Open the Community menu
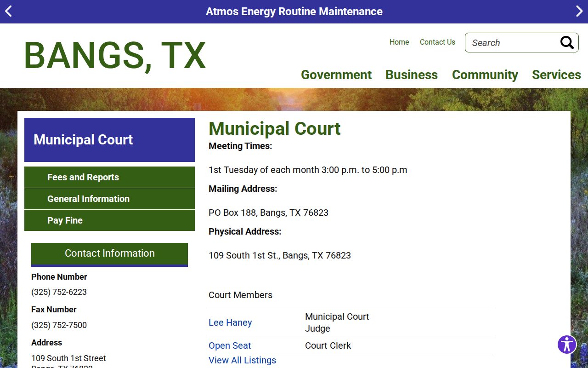Screen dimensions: 588x368 point(485,75)
